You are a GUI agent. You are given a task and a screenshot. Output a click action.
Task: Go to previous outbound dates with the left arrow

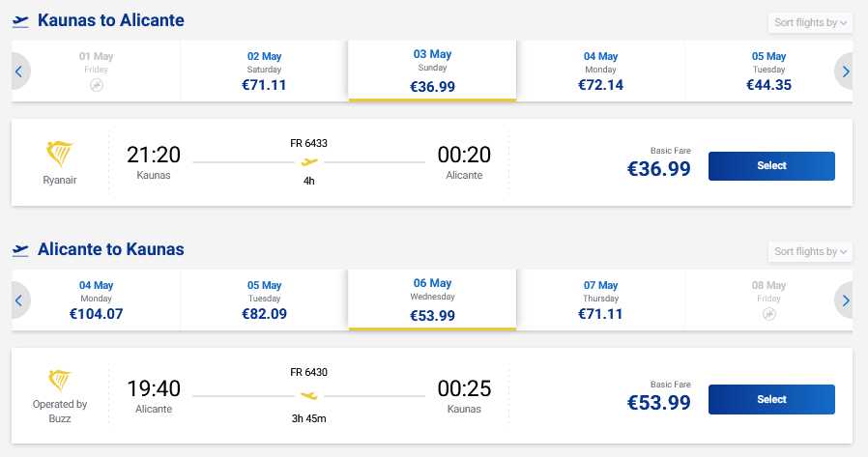tap(18, 71)
